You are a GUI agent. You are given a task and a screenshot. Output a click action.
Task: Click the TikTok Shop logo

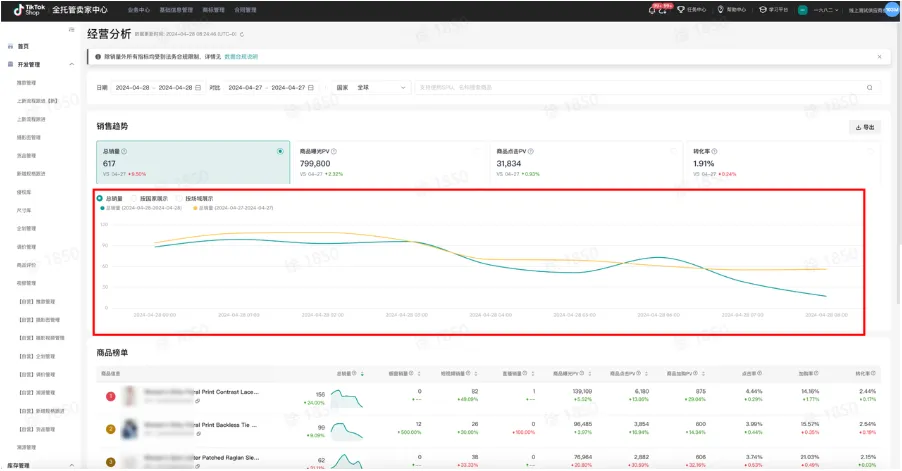[27, 10]
